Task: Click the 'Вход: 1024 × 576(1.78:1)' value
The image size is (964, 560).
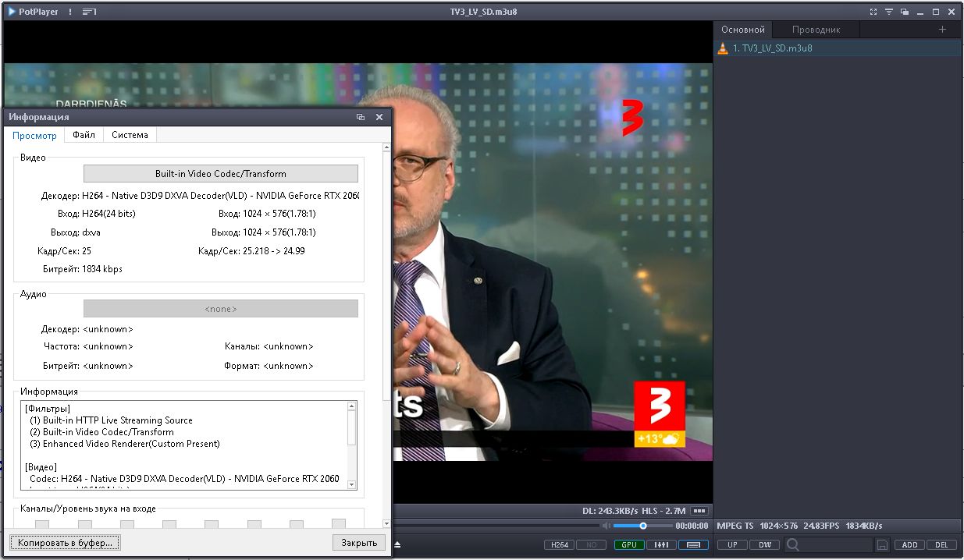Action: coord(267,214)
